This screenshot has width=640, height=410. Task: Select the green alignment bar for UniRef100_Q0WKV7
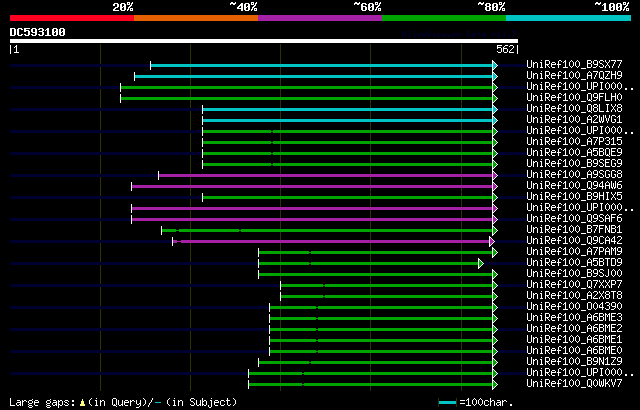[x=371, y=385]
